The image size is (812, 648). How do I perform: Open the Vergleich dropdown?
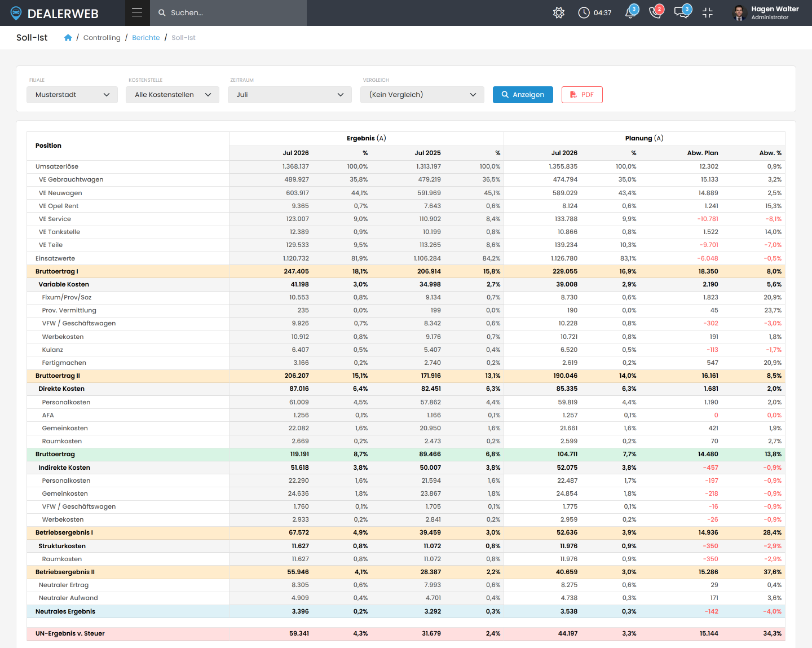click(x=422, y=95)
